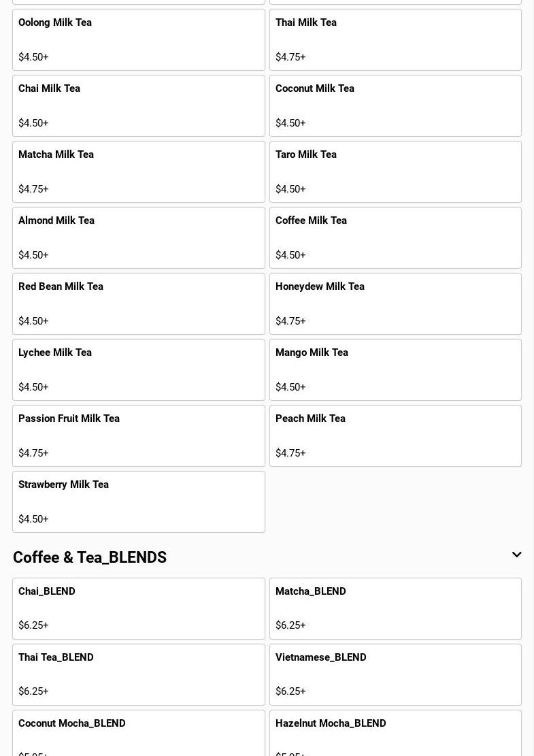534x756 pixels.
Task: Choose the Chai Milk Tea item
Action: coord(138,105)
